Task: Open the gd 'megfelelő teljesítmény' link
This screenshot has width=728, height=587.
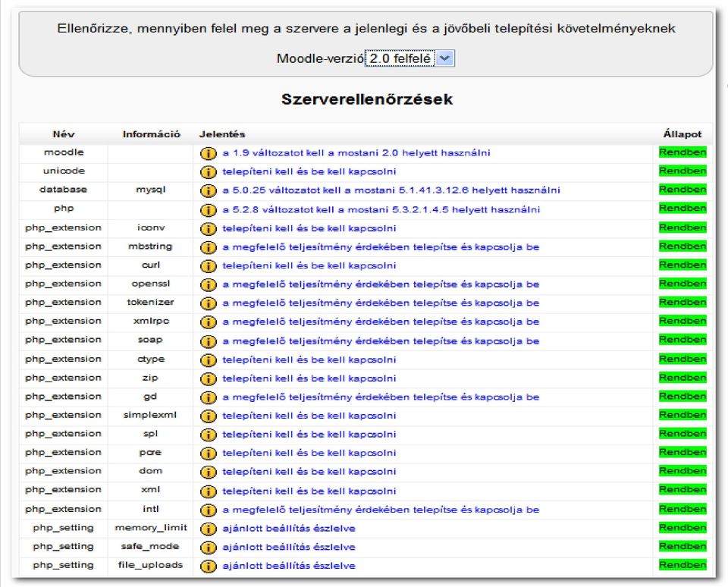Action: click(381, 397)
